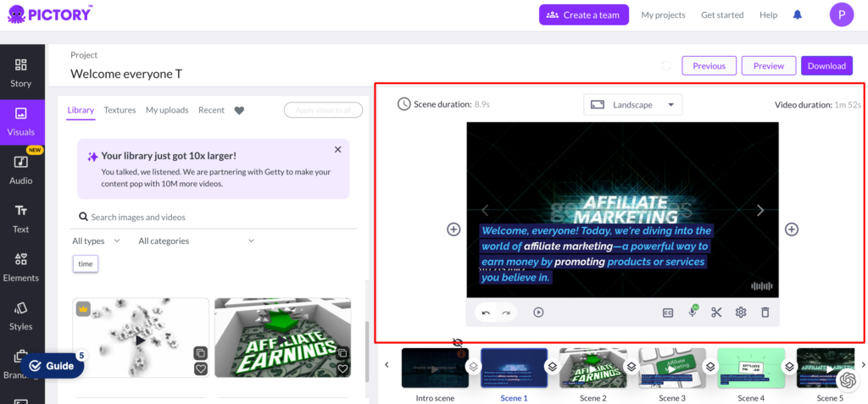
Task: Open the Audio sidebar panel
Action: pos(21,169)
